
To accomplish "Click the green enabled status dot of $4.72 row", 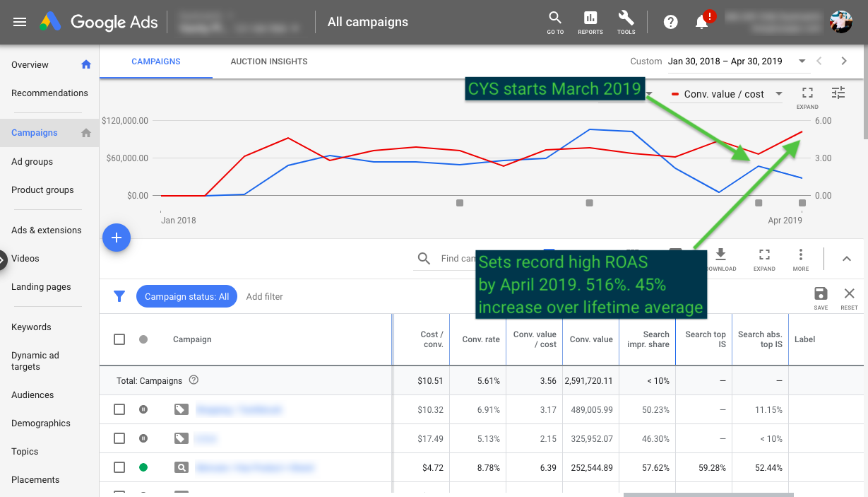I will pyautogui.click(x=143, y=467).
